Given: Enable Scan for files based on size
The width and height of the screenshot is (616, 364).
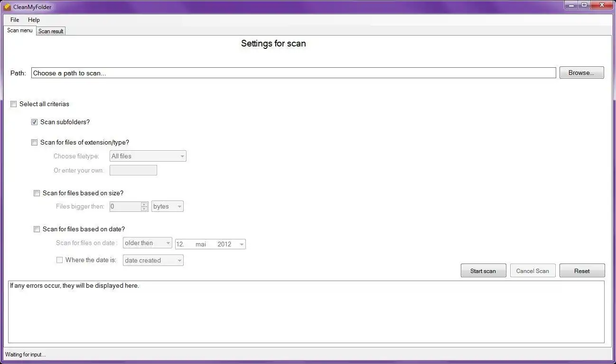Looking at the screenshot, I should click(37, 193).
